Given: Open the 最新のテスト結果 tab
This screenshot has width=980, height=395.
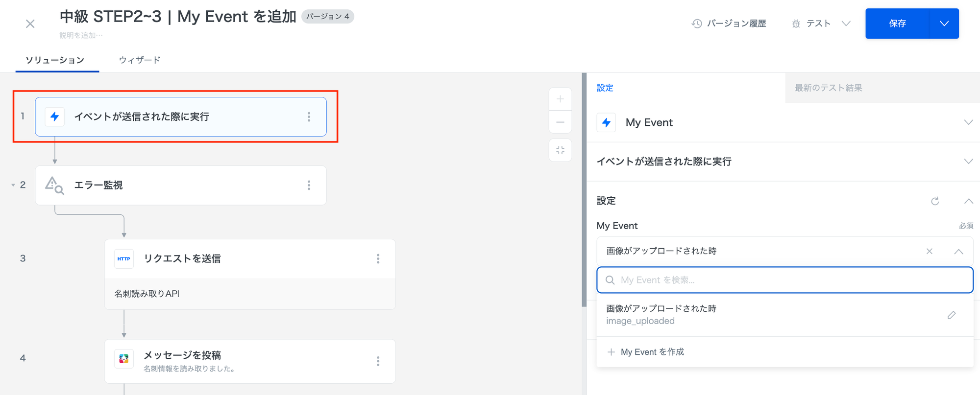Looking at the screenshot, I should [x=828, y=88].
